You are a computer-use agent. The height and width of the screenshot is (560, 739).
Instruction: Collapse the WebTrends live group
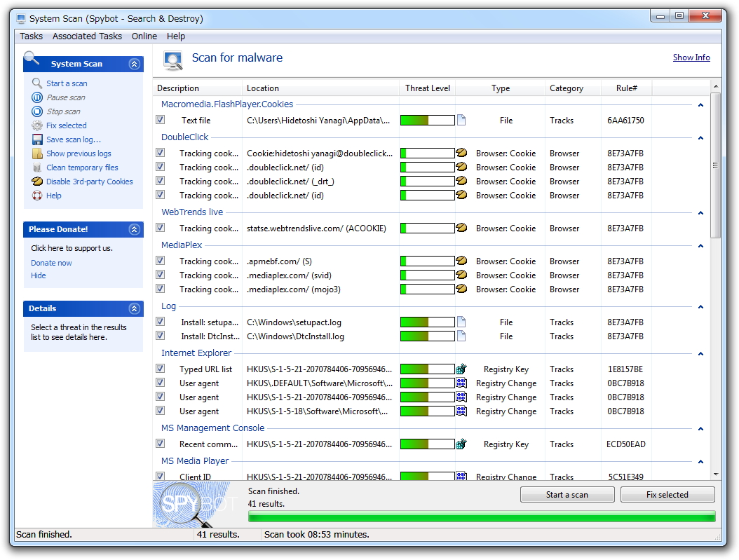click(701, 213)
